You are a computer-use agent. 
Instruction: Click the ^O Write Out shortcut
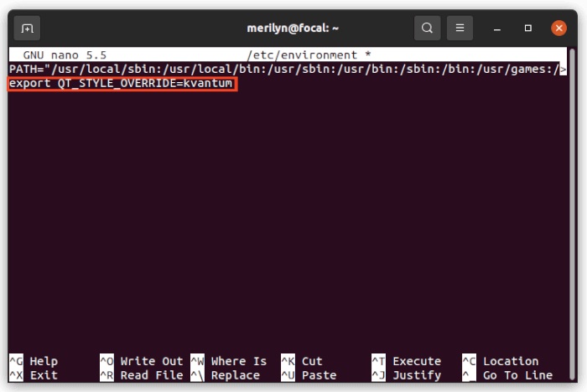click(142, 361)
